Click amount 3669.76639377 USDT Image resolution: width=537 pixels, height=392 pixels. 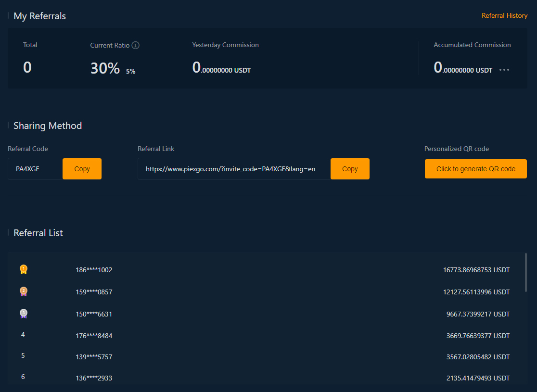[x=478, y=336]
